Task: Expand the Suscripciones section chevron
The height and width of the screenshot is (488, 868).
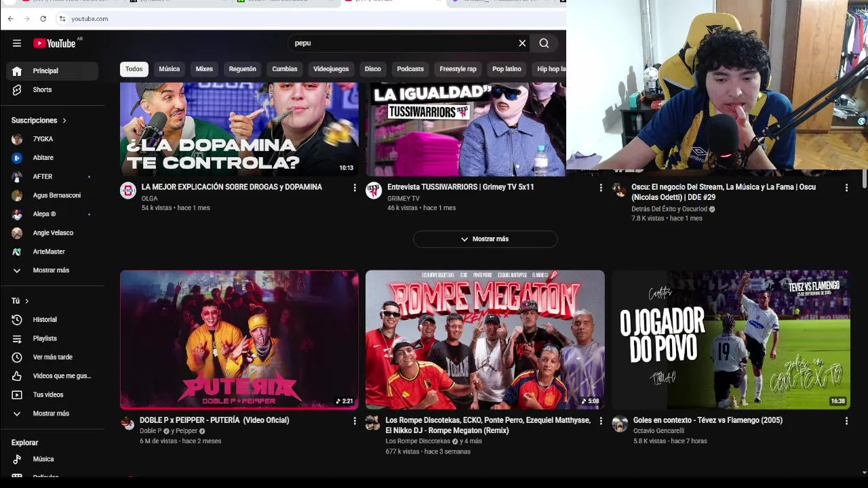Action: (64, 121)
